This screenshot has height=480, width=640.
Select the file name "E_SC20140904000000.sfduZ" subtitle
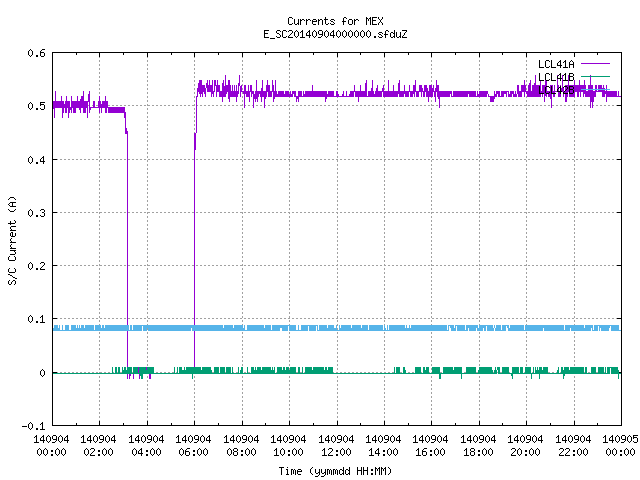pyautogui.click(x=335, y=34)
